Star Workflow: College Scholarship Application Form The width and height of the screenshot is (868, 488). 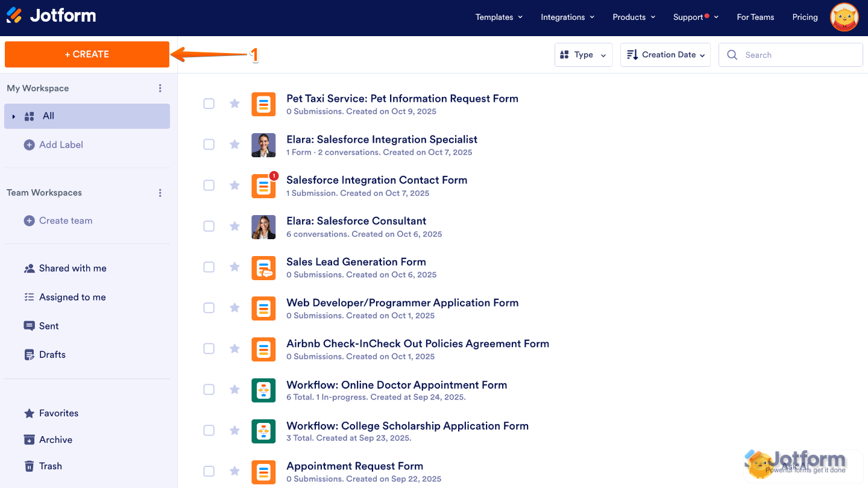pyautogui.click(x=234, y=430)
